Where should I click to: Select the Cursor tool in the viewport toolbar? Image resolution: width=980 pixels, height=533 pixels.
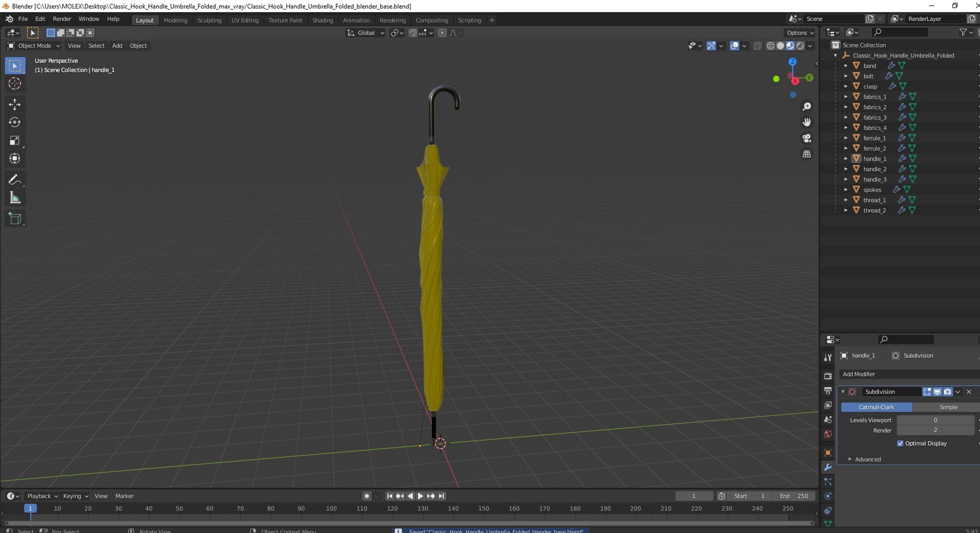[x=15, y=84]
